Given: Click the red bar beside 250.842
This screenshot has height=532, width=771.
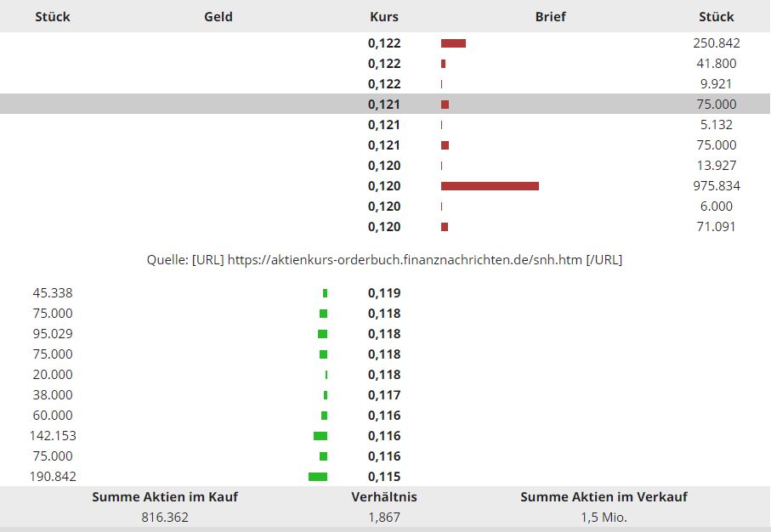Looking at the screenshot, I should 453,43.
